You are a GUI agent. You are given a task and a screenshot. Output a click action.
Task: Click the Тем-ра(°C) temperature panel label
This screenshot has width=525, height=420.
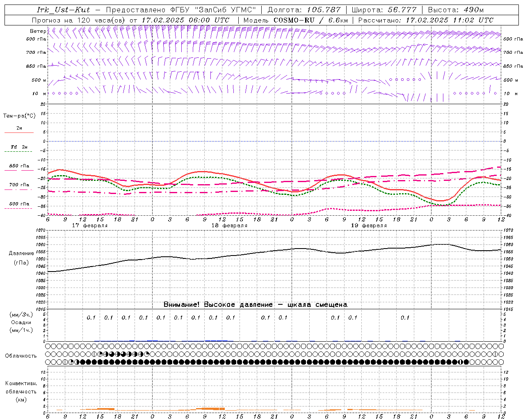[19, 116]
